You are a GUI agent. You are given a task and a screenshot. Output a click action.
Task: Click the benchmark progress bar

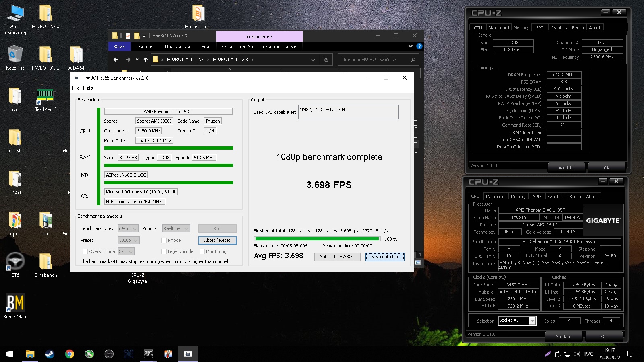317,239
